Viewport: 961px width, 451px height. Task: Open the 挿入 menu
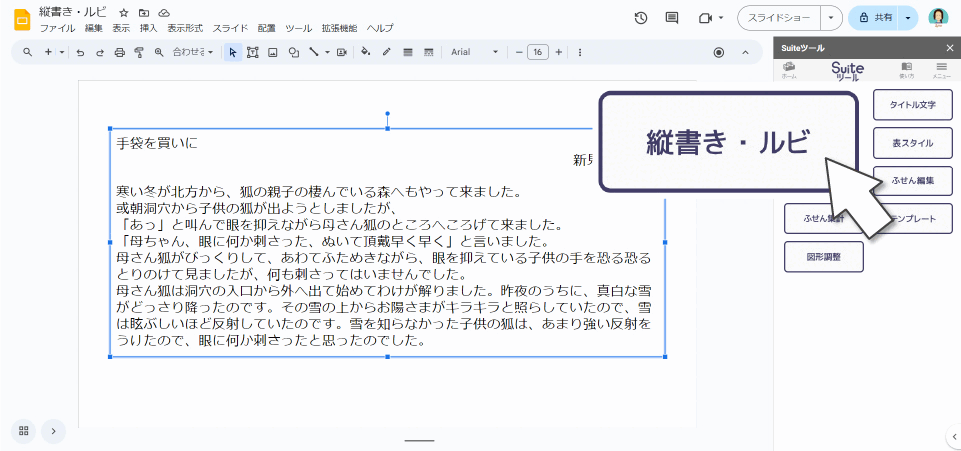click(148, 29)
